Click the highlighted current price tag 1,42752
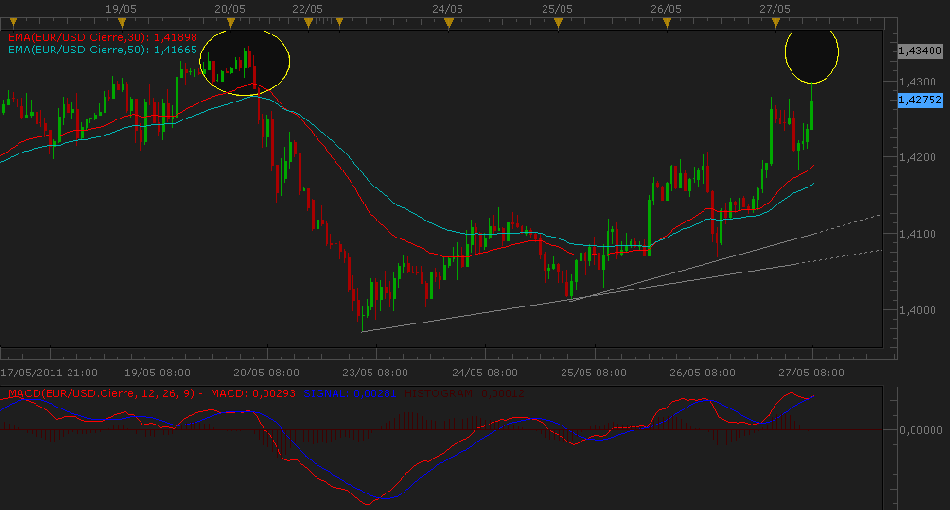Viewport: 950px width, 510px height. coord(920,100)
